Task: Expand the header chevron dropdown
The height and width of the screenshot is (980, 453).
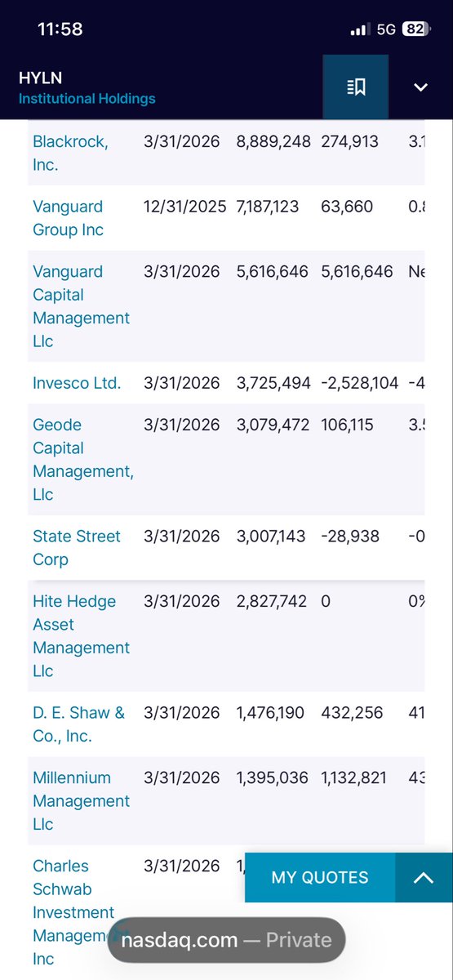Action: [420, 87]
